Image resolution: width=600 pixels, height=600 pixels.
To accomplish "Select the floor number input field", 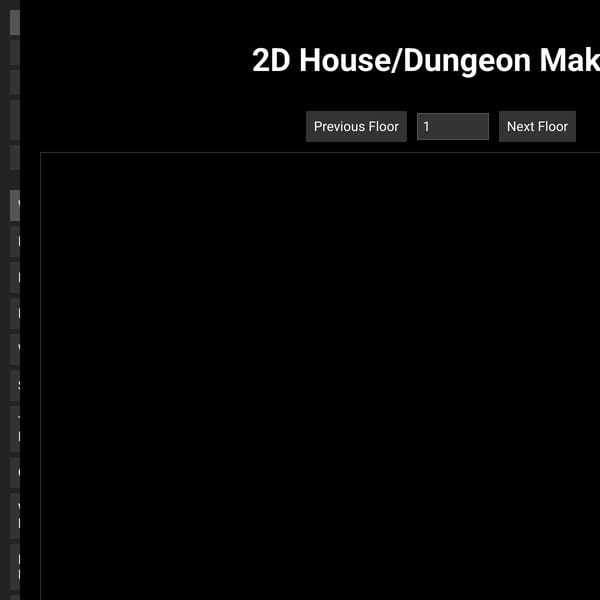I will 453,127.
